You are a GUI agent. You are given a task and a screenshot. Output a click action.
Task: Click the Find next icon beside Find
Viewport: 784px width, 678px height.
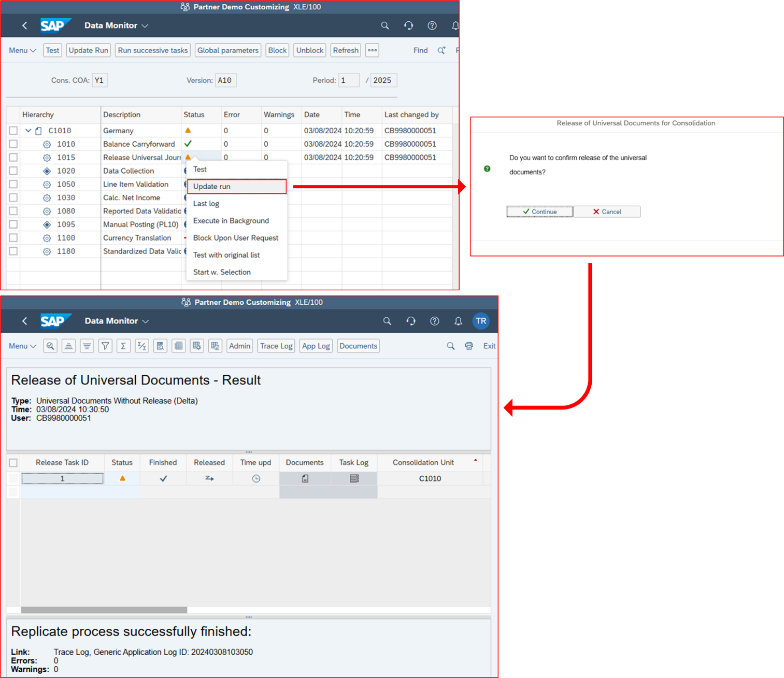[441, 50]
